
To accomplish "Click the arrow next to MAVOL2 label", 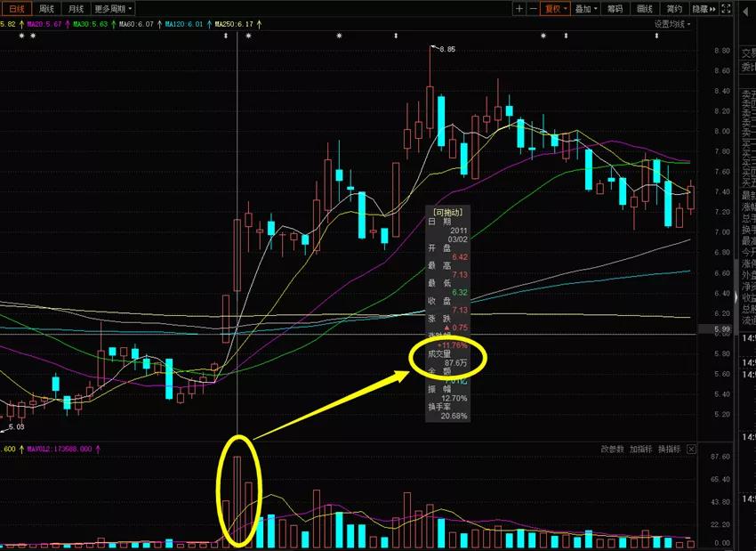I will 98,450.
